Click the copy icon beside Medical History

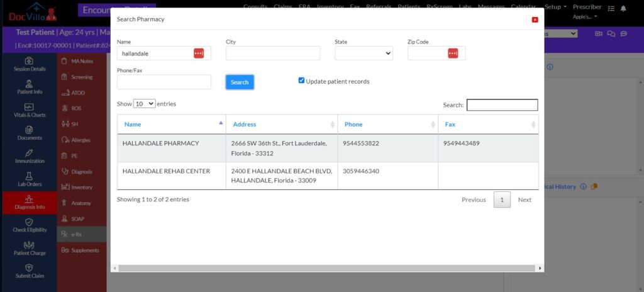(594, 187)
